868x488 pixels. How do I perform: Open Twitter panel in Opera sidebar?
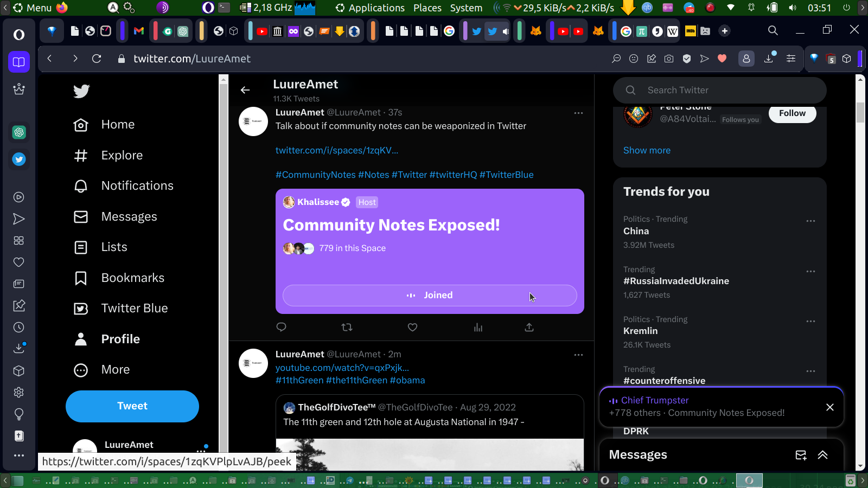coord(19,159)
